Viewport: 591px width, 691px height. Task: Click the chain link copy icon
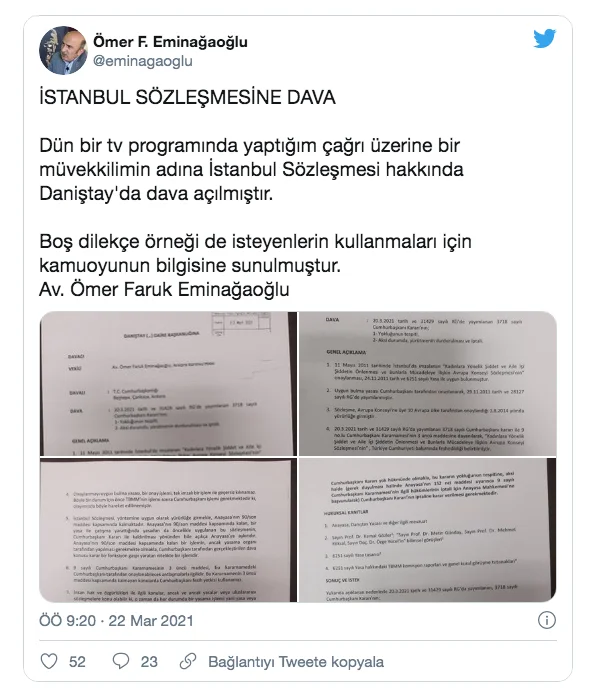click(188, 661)
